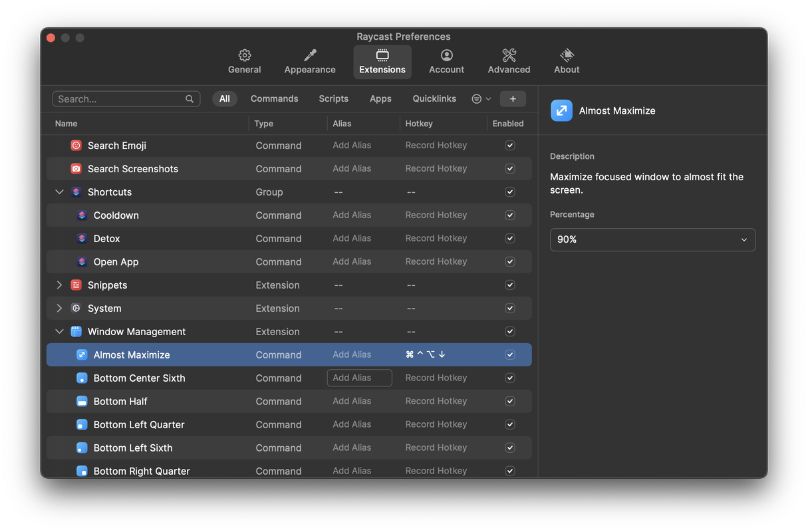The height and width of the screenshot is (532, 808).
Task: Click the Bottom Half icon
Action: (x=82, y=401)
